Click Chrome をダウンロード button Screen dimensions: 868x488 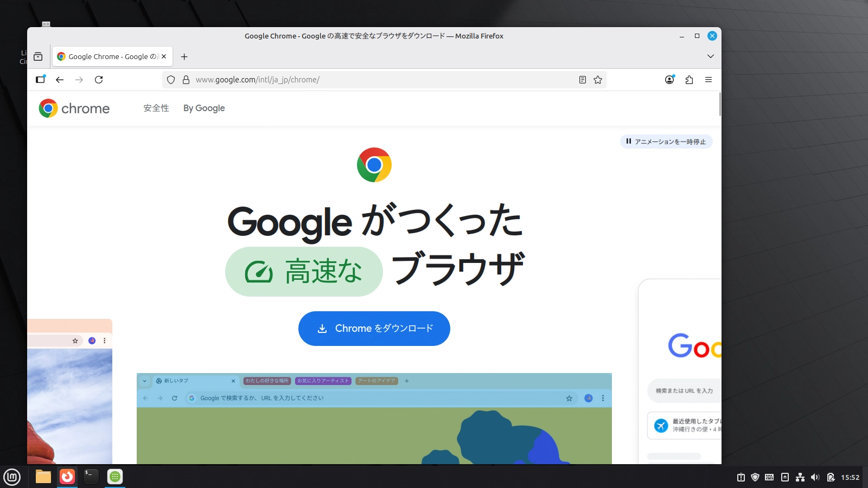coord(374,329)
